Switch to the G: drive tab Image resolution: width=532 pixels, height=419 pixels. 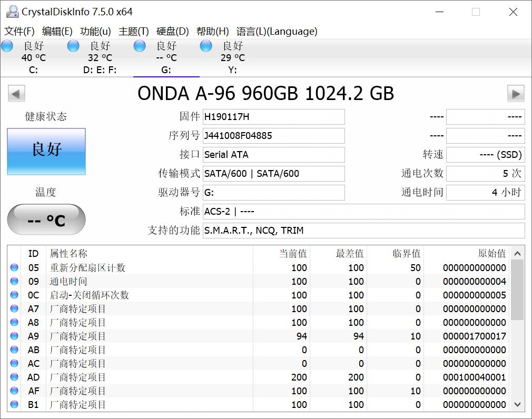click(166, 58)
